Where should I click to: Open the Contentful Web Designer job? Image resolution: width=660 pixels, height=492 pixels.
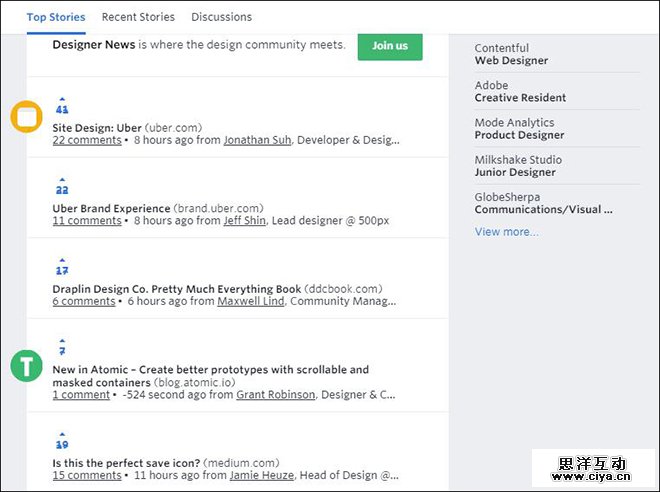tap(511, 54)
